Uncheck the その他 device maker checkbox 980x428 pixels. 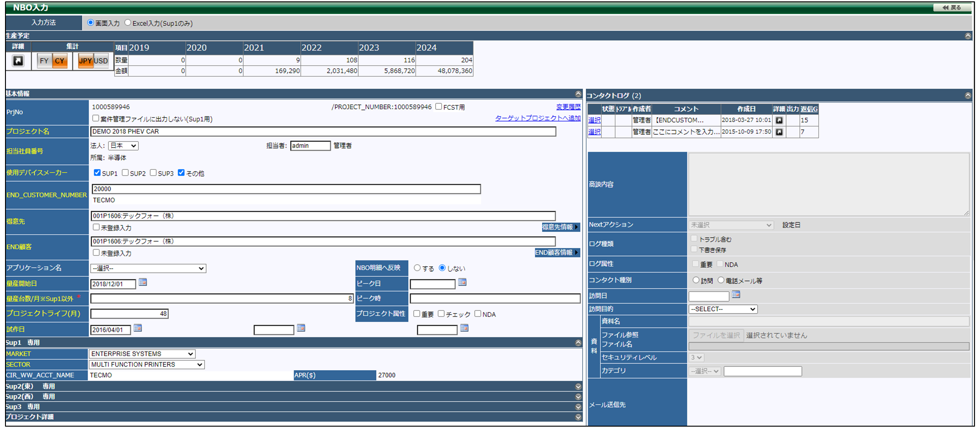[x=181, y=173]
